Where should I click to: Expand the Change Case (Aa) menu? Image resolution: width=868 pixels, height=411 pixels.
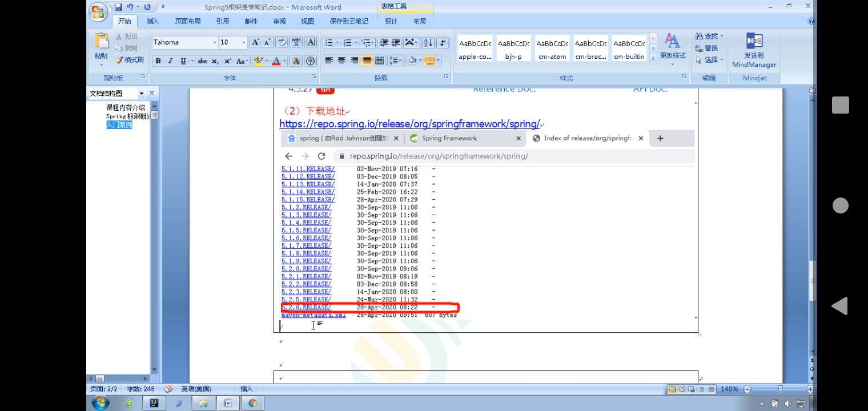pyautogui.click(x=242, y=61)
